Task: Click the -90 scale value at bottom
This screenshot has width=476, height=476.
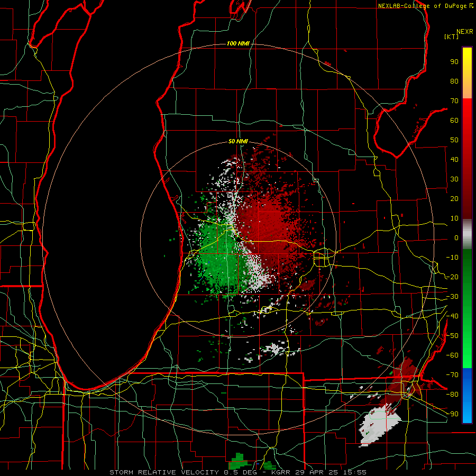Action: coord(452,414)
